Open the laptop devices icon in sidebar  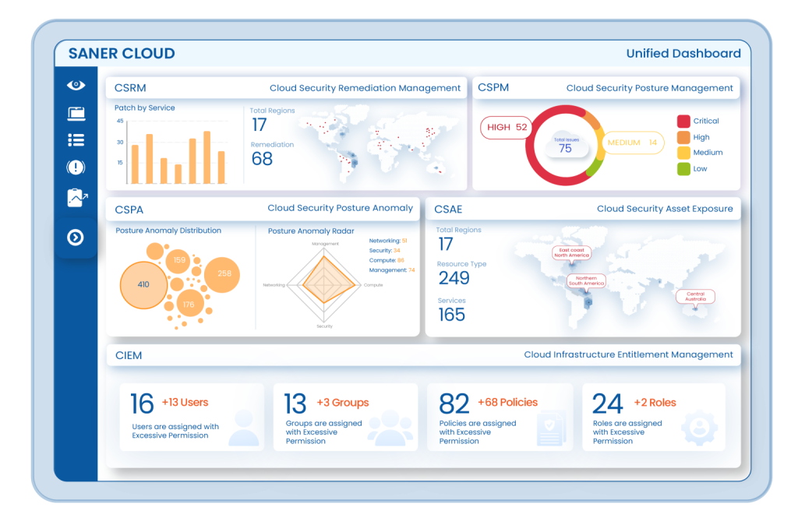76,114
